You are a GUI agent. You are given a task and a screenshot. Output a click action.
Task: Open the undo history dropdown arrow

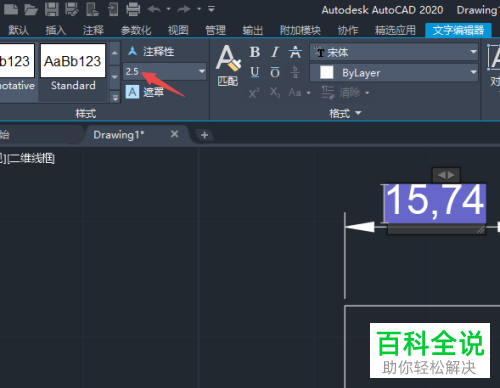168,9
